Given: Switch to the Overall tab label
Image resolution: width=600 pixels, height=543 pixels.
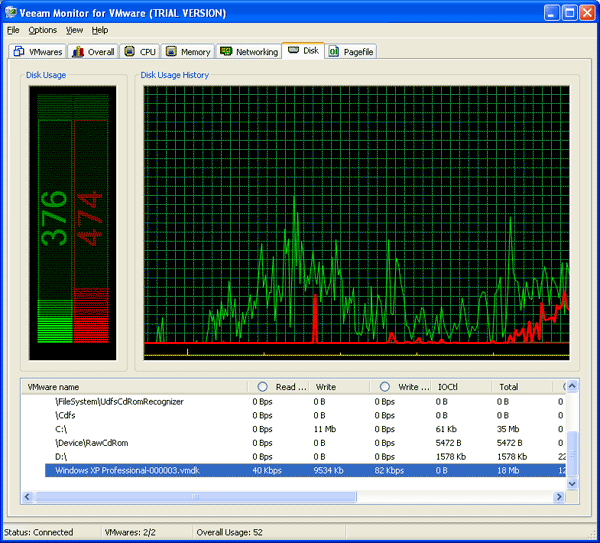Looking at the screenshot, I should (101, 52).
